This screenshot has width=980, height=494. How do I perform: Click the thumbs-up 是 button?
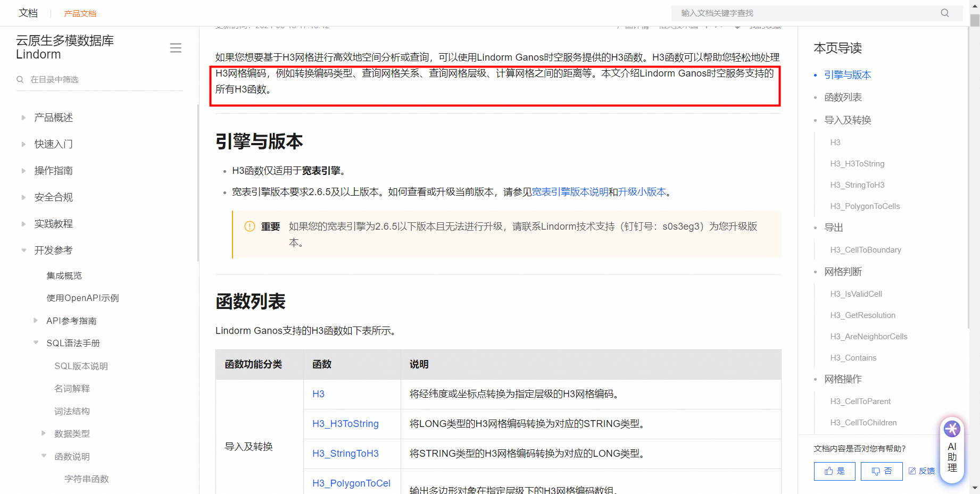[834, 471]
